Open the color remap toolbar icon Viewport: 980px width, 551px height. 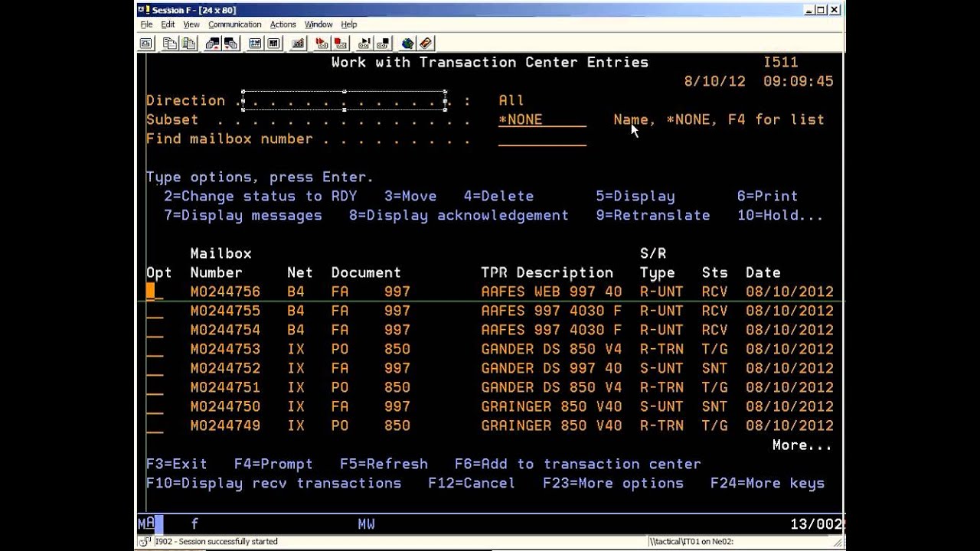[273, 44]
